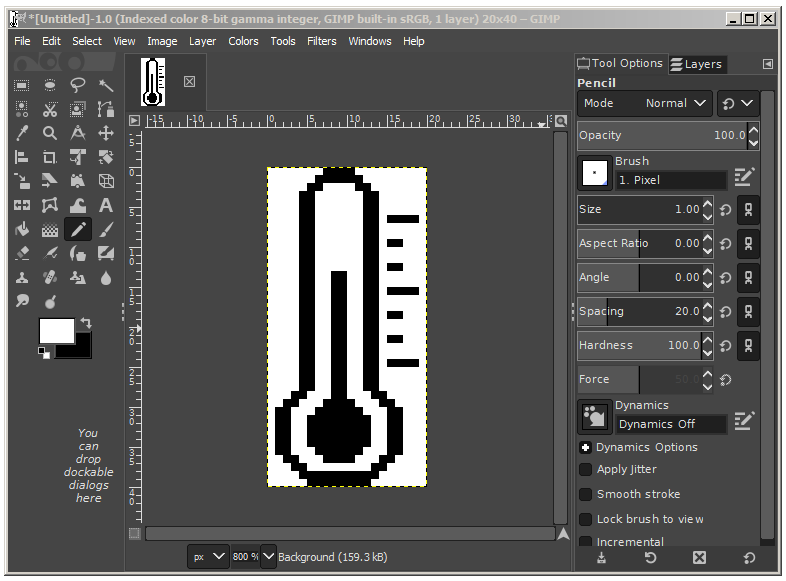786x581 pixels.
Task: Open the zoom level 800% dropdown
Action: pos(268,556)
